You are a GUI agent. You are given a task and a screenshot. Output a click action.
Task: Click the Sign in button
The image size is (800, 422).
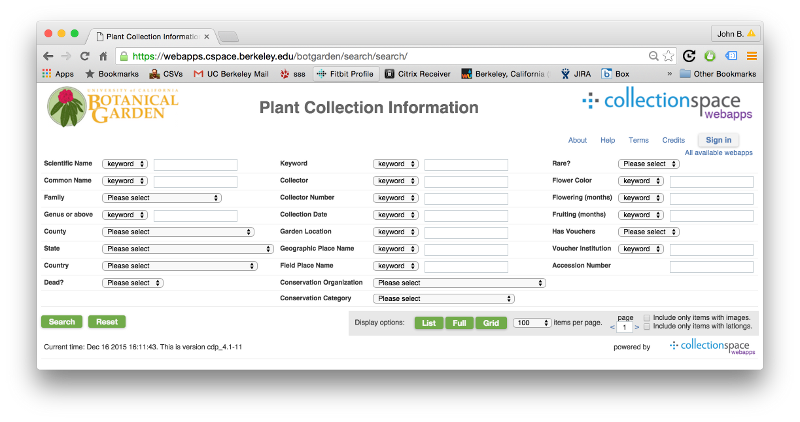pos(718,140)
